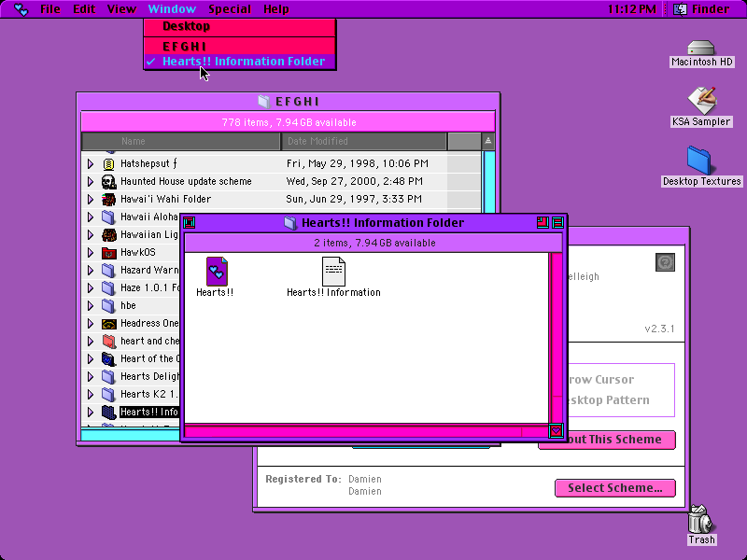This screenshot has height=560, width=747.
Task: Click the red HawkOS folder icon
Action: [109, 253]
